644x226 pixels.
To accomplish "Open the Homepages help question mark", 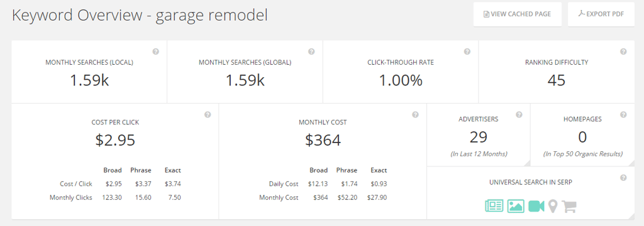I will (623, 115).
